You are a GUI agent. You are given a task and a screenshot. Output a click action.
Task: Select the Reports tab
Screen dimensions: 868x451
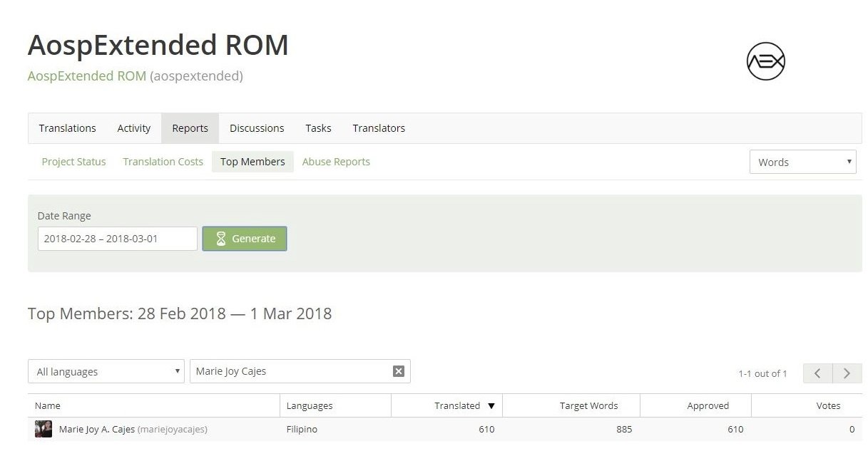[190, 128]
